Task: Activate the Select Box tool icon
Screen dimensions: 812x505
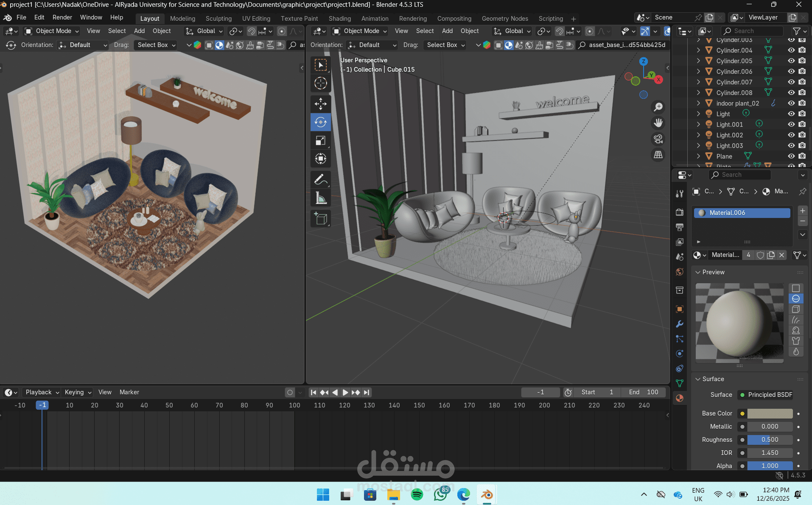Action: (x=321, y=65)
